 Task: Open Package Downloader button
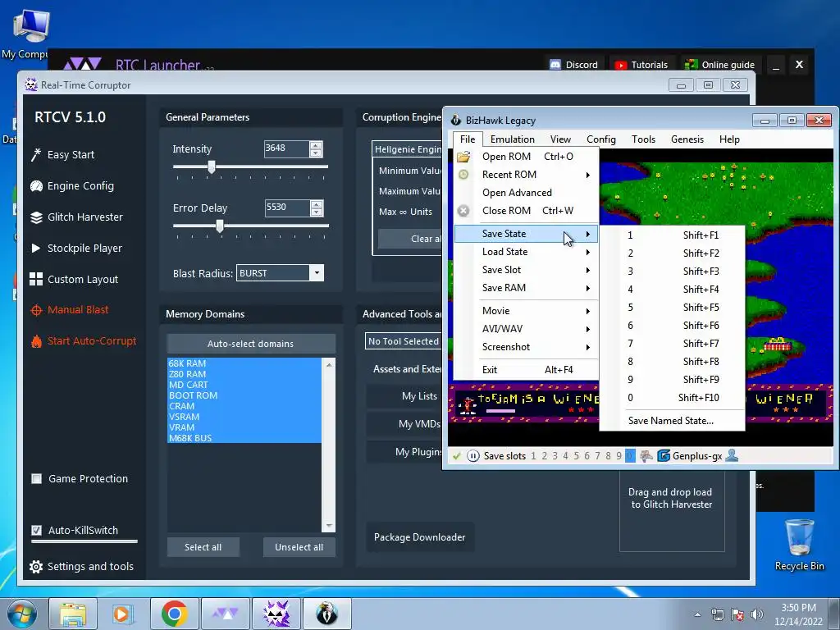420,537
